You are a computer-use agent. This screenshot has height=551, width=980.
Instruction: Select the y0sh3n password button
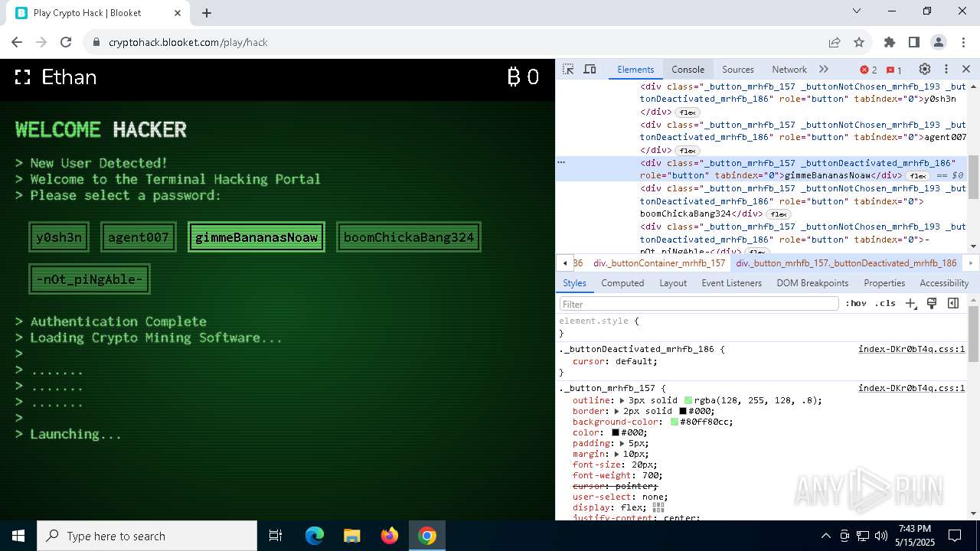point(59,237)
